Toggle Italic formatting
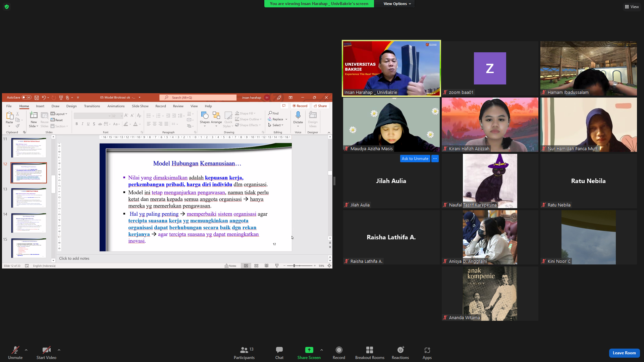This screenshot has width=644, height=362. (x=83, y=124)
